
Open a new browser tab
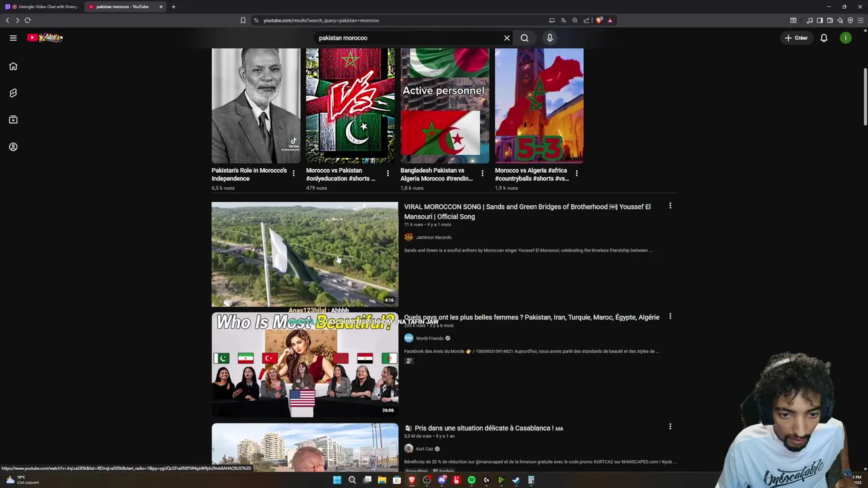173,7
